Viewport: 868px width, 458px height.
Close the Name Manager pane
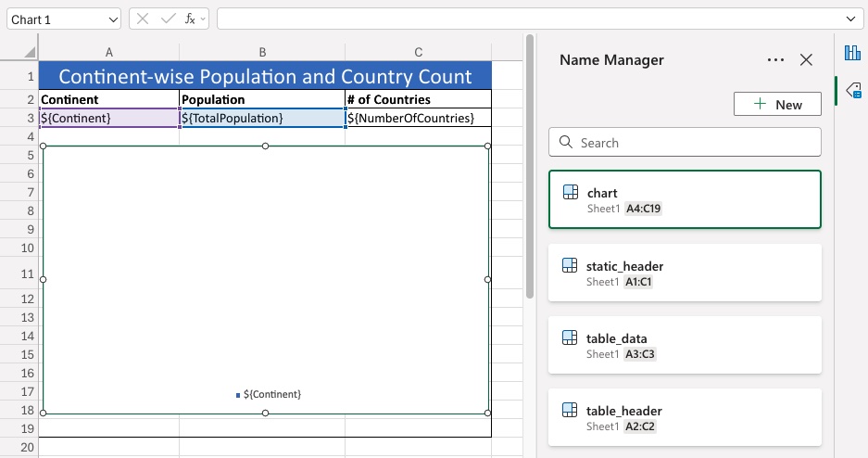(806, 60)
